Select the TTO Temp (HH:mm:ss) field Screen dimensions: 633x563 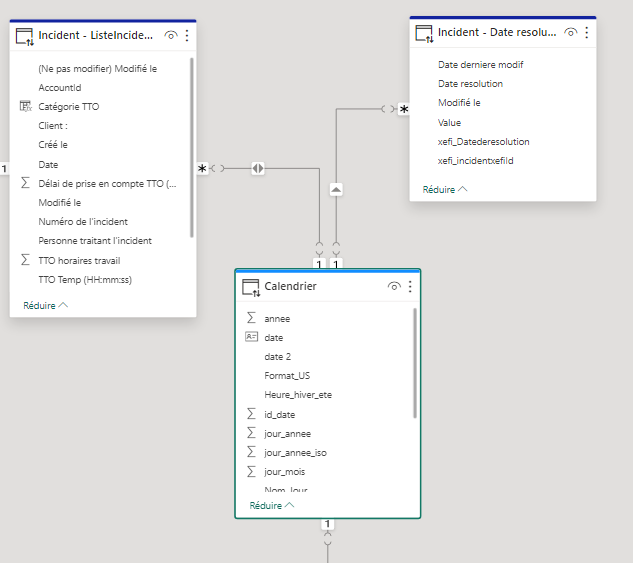coord(85,280)
